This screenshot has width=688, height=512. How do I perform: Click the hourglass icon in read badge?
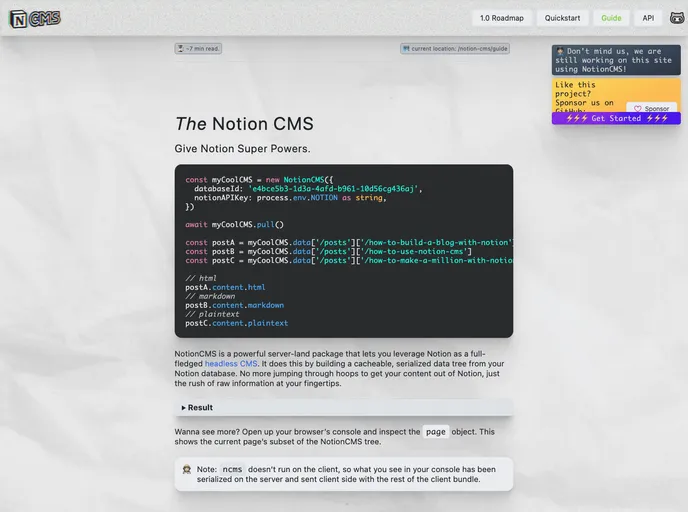pos(180,49)
